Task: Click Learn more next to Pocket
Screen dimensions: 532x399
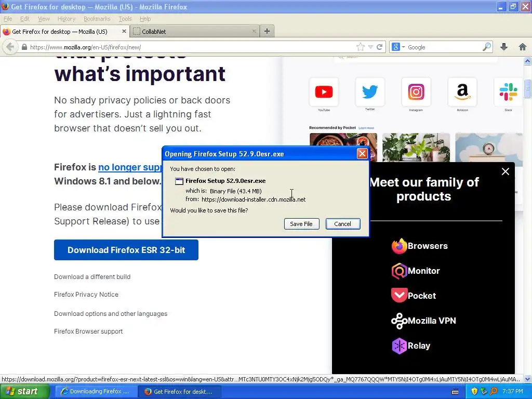Action: (366, 128)
